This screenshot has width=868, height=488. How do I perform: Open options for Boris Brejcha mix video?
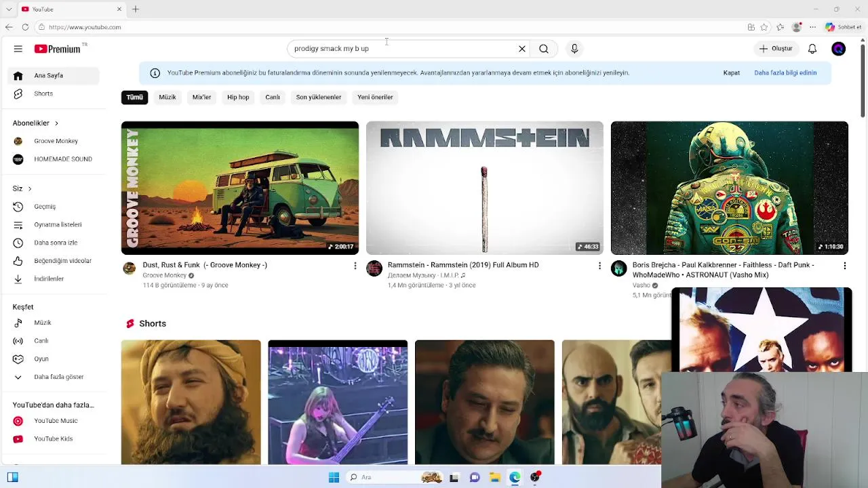(844, 266)
